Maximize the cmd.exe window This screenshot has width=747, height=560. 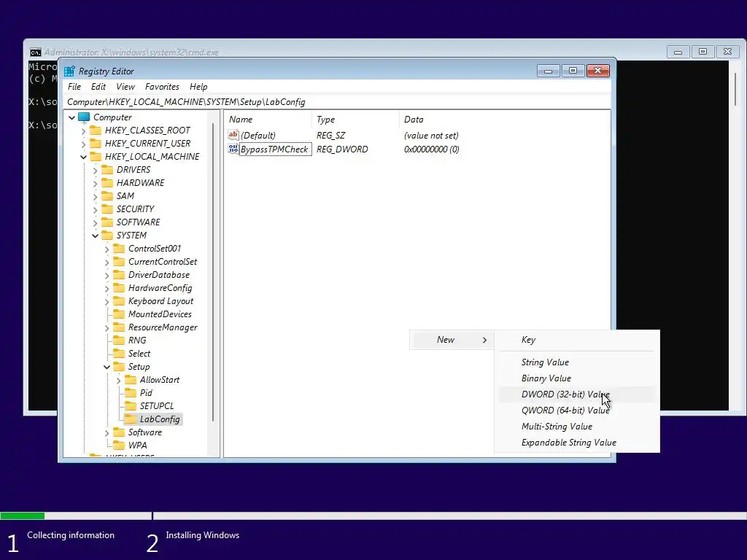pos(703,52)
